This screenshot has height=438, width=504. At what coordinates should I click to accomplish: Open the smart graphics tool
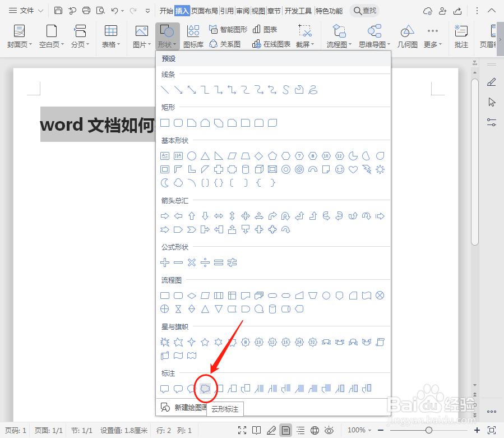pos(228,29)
